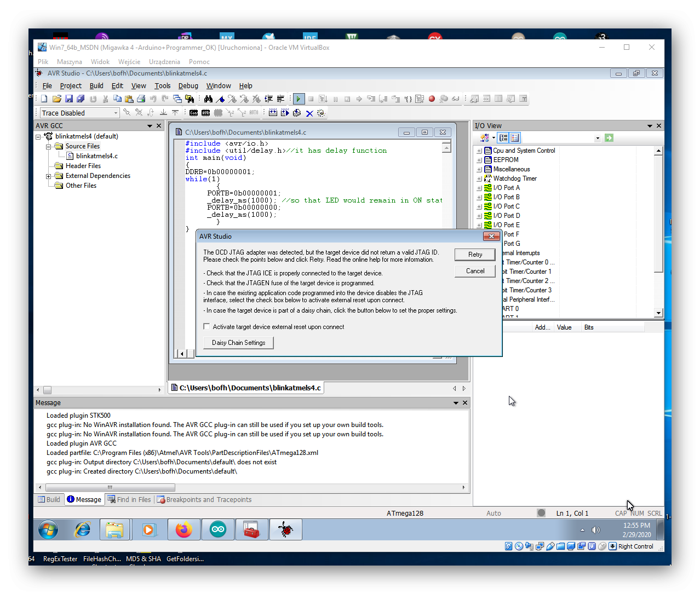
Task: Click the Retry button in the dialog
Action: (475, 255)
